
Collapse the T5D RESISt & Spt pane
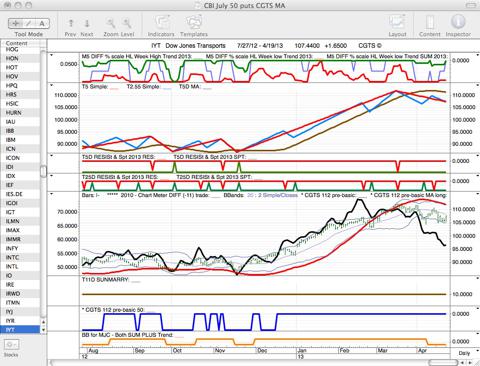pyautogui.click(x=52, y=155)
